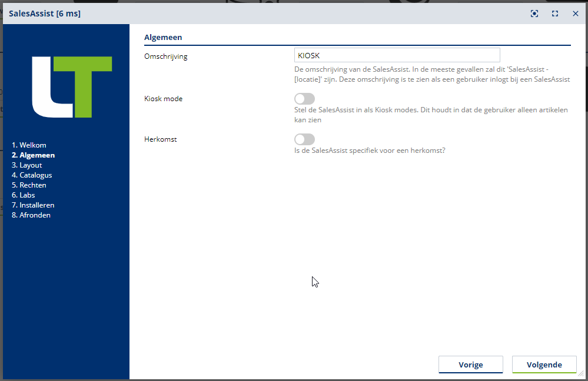Select the 8. Afronden step
The width and height of the screenshot is (588, 381).
click(31, 215)
